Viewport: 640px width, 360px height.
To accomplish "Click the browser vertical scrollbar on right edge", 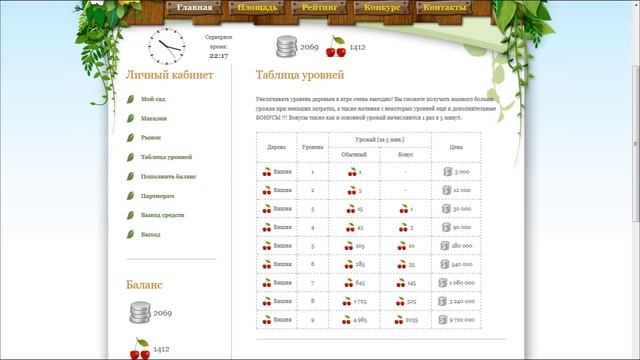I will 636,144.
